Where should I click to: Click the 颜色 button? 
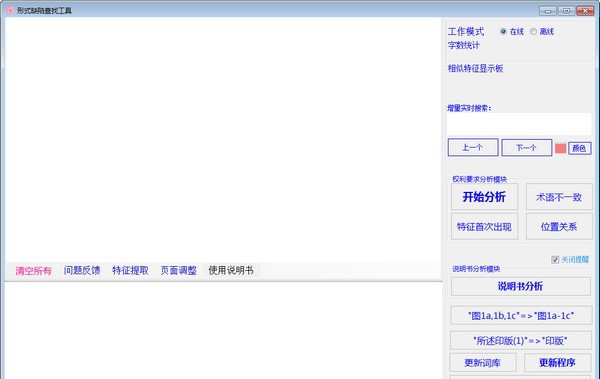tap(579, 148)
